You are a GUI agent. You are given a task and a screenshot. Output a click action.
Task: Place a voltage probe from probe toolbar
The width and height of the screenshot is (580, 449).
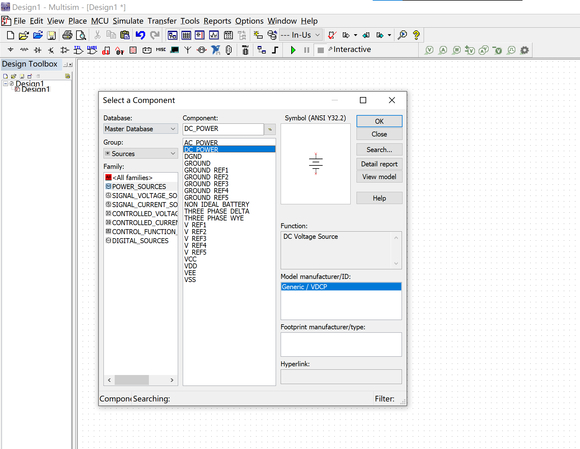429,50
